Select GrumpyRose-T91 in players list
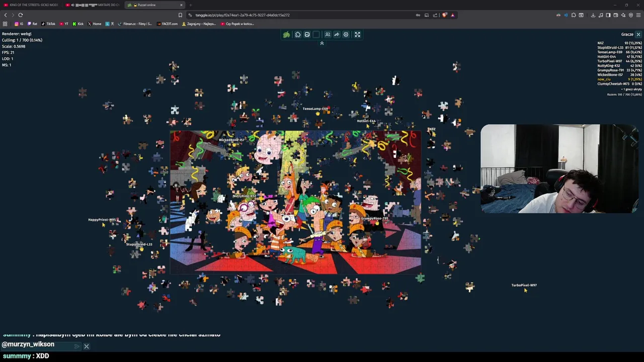 (x=619, y=70)
